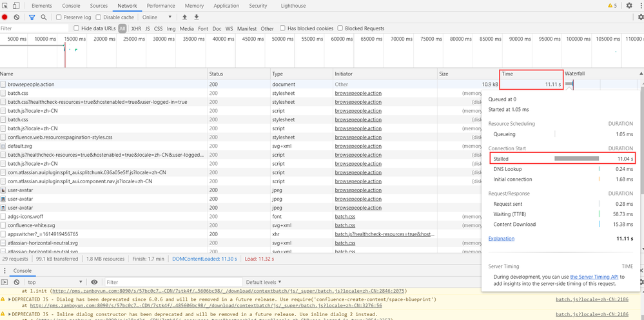The height and width of the screenshot is (320, 644).
Task: Switch to the Performance tab
Action: click(161, 6)
